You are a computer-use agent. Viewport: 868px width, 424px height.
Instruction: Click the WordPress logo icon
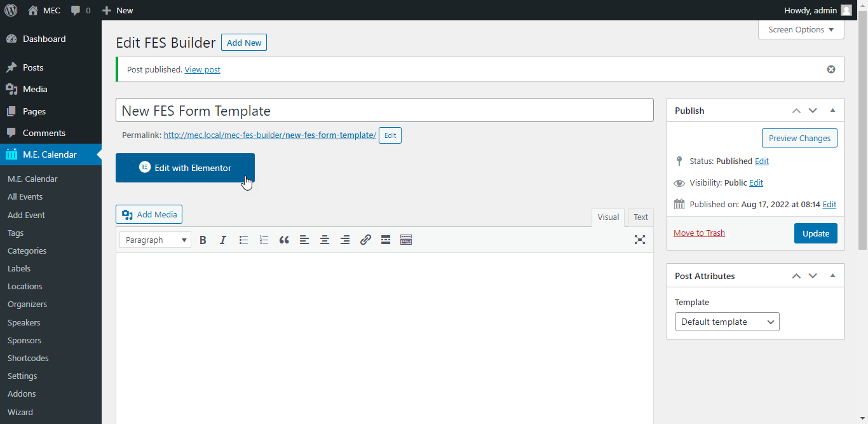(x=11, y=10)
